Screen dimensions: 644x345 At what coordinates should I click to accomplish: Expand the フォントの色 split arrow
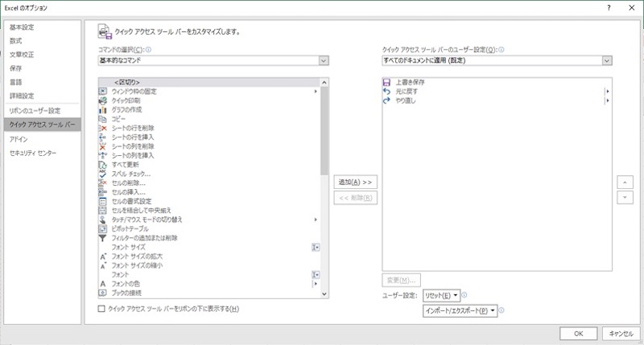pos(316,284)
